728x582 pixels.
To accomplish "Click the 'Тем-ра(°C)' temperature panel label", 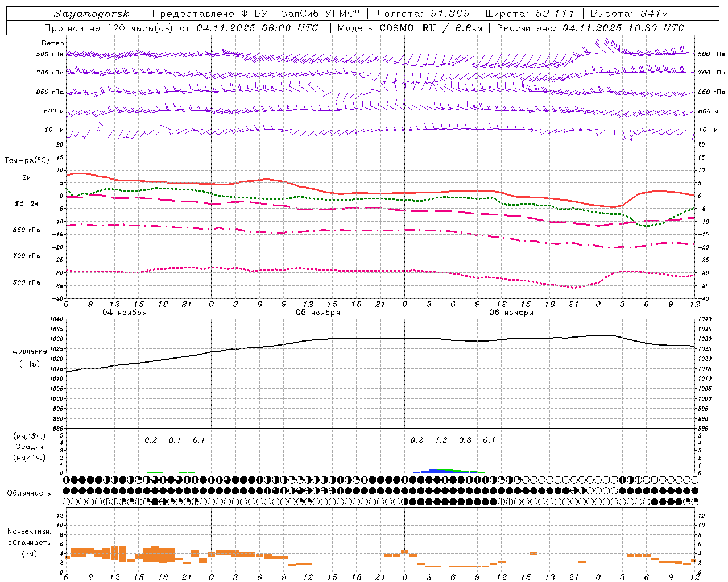I will 27,161.
